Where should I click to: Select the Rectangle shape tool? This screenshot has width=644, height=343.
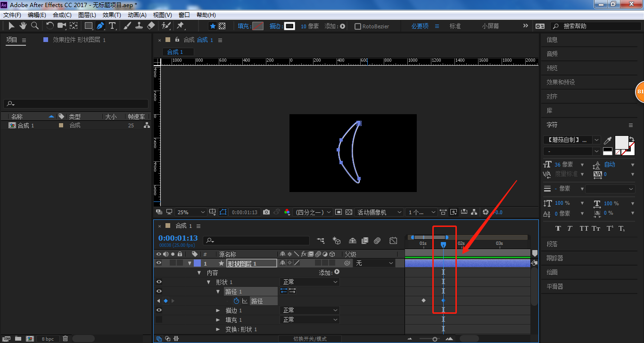coord(89,26)
